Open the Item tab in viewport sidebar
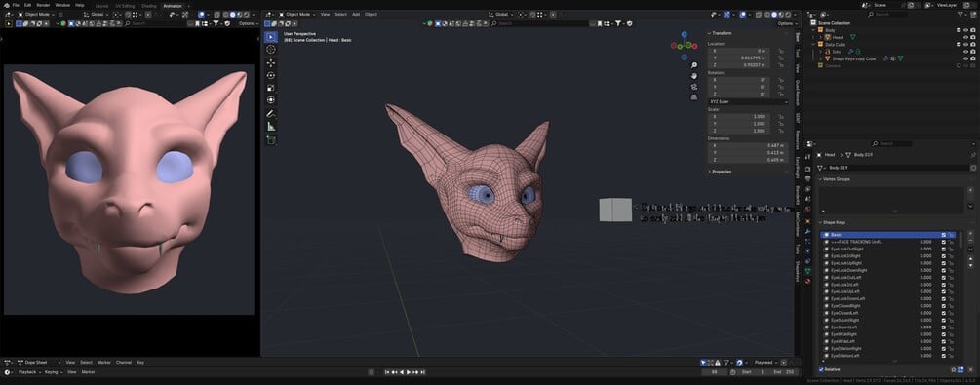The width and height of the screenshot is (980, 385). [x=798, y=37]
